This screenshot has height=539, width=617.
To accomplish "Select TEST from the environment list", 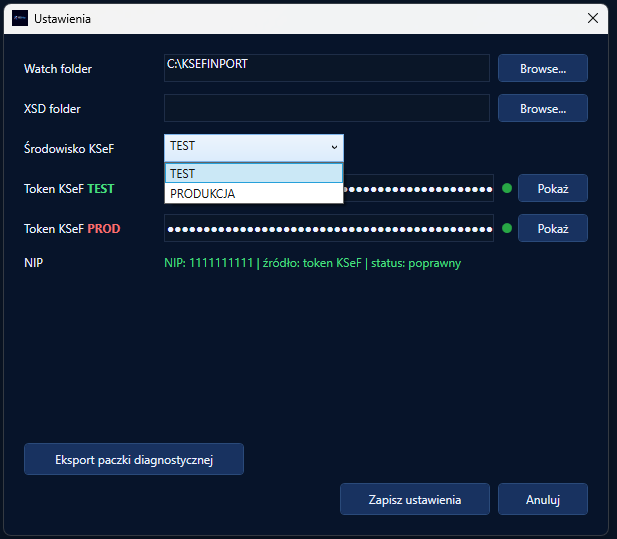I will (x=253, y=174).
